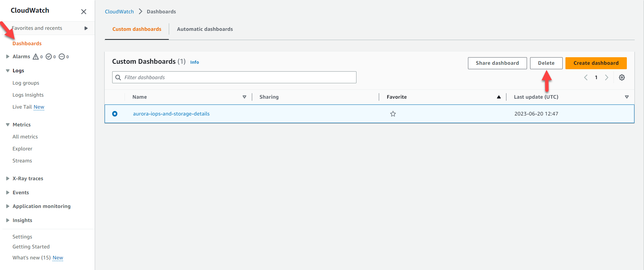
Task: Open Settings in the sidebar
Action: point(22,237)
